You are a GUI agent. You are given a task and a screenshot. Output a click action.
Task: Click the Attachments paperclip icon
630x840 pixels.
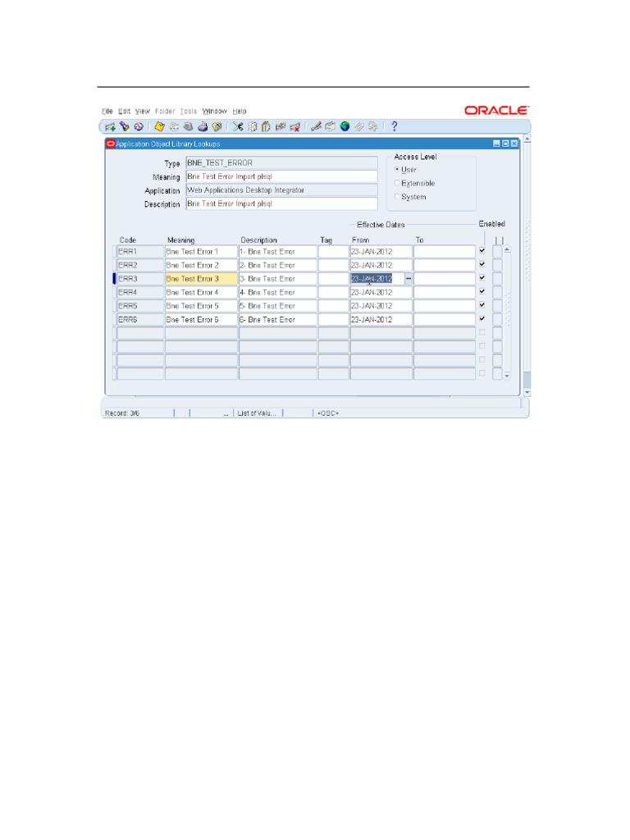click(x=359, y=127)
